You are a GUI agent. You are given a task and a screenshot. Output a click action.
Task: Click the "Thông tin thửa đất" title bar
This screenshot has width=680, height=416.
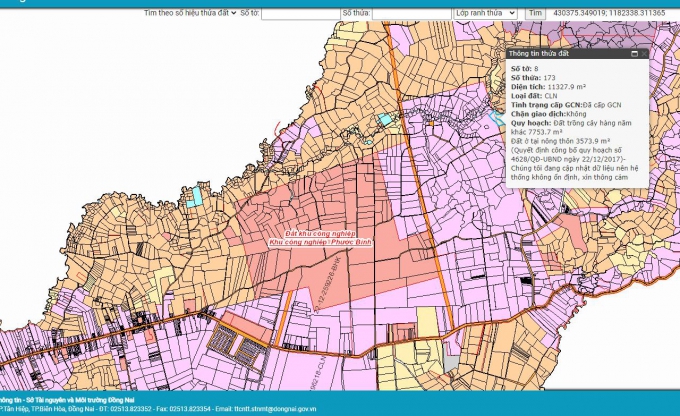560,54
